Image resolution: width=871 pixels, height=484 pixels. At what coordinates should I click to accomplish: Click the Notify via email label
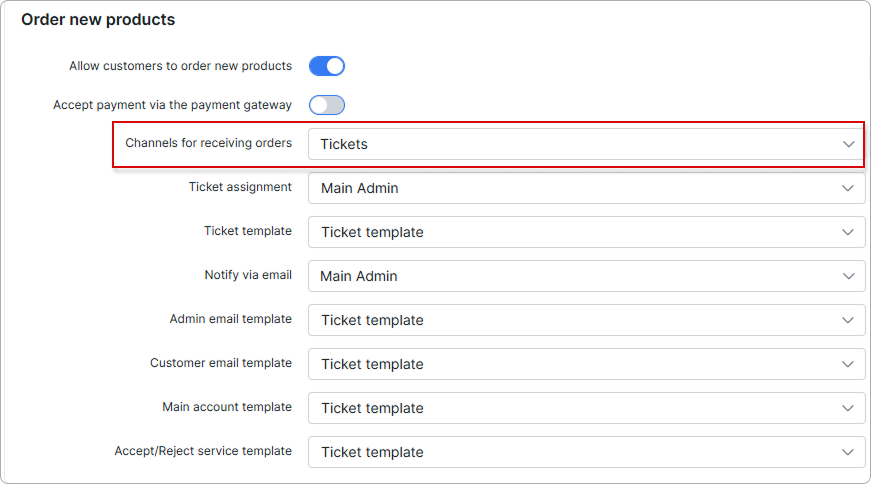248,275
